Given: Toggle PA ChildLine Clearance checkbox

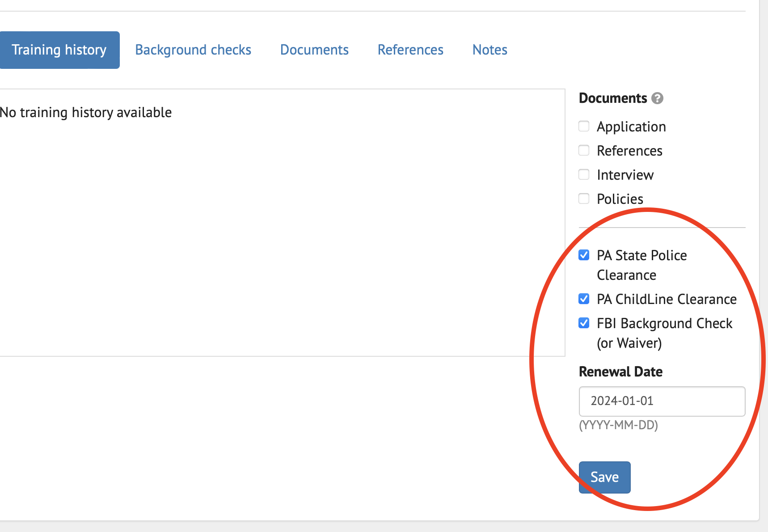Looking at the screenshot, I should [584, 299].
